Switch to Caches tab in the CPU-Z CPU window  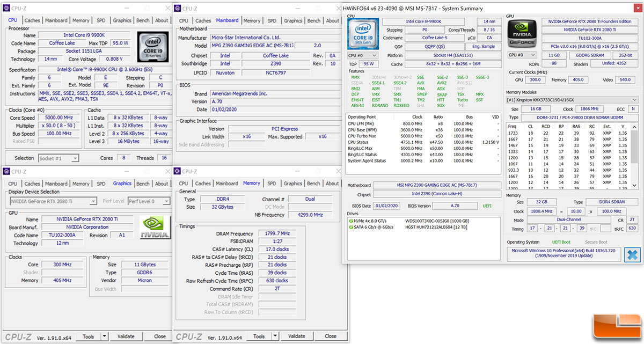(x=32, y=20)
